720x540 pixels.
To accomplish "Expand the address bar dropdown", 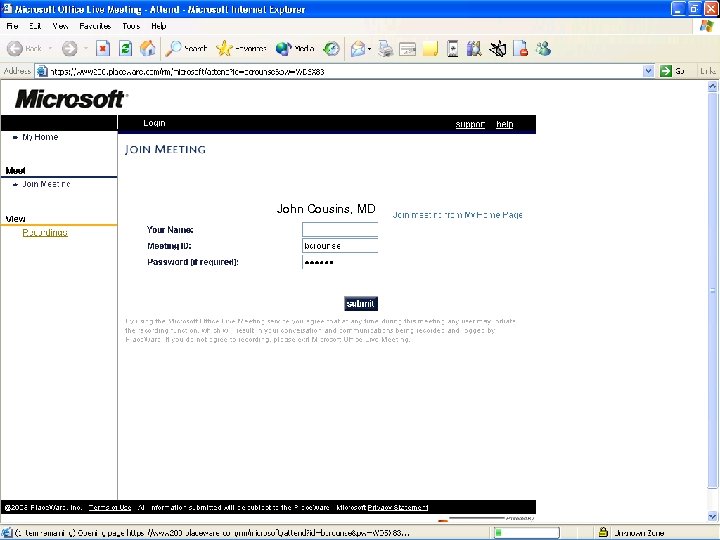I will click(x=648, y=71).
